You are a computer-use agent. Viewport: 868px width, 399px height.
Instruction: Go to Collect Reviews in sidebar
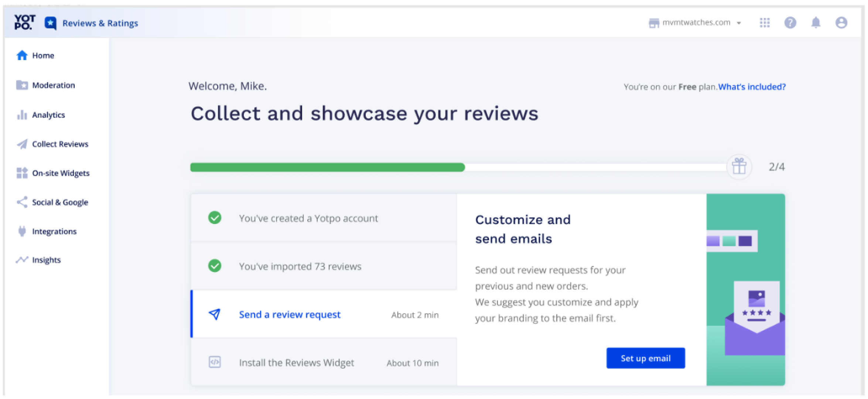pyautogui.click(x=60, y=144)
